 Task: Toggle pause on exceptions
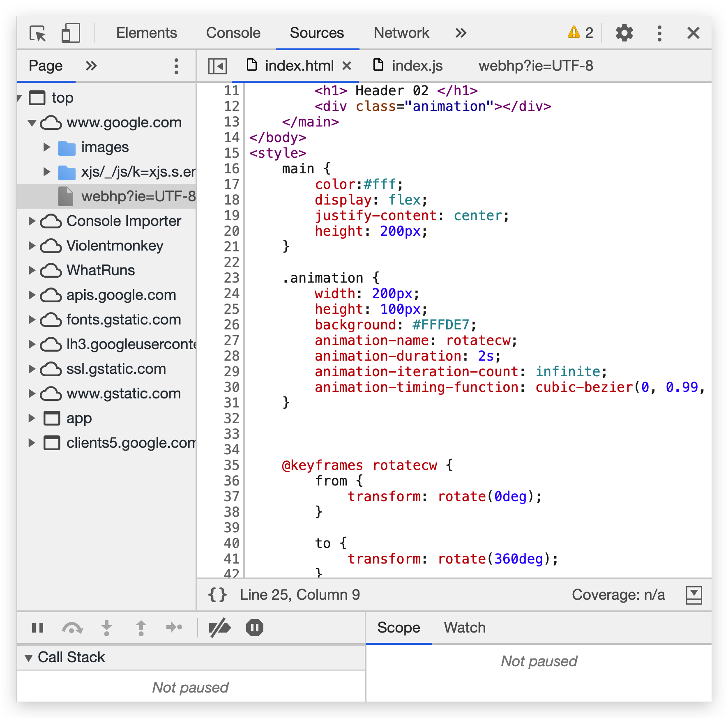(254, 628)
